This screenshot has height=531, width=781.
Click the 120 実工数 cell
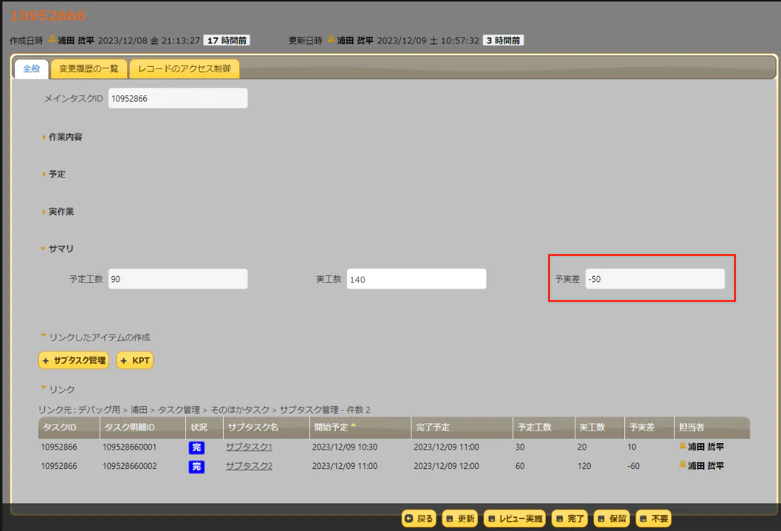[x=584, y=466]
